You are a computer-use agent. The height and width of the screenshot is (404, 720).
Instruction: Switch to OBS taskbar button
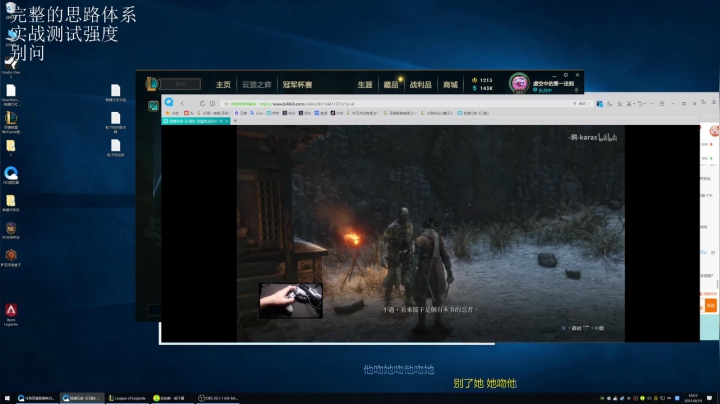(x=218, y=398)
